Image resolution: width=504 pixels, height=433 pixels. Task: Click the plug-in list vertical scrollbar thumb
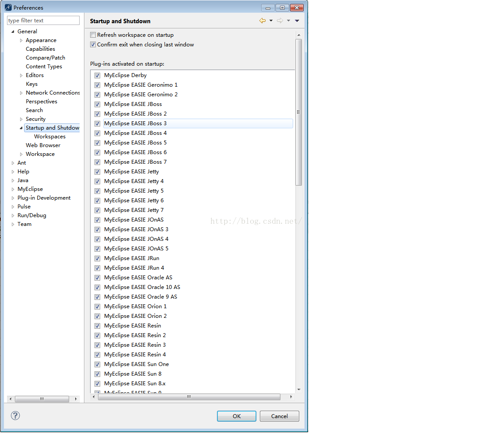click(x=299, y=112)
